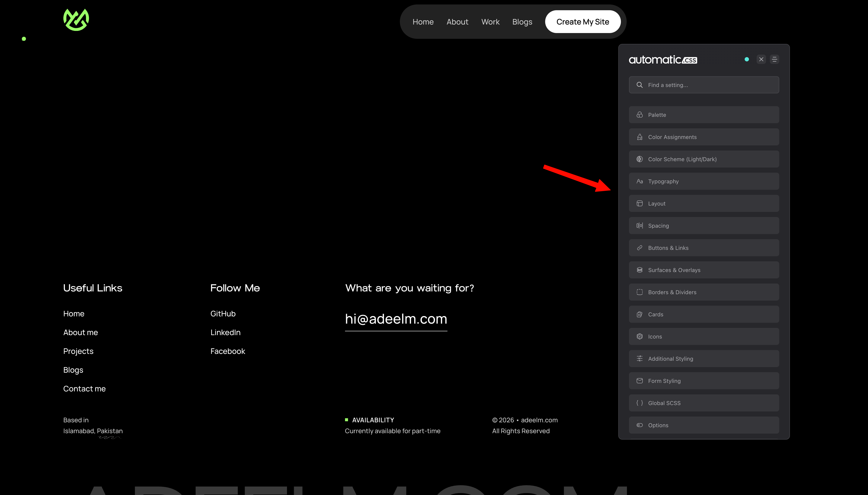Click the Palette icon in the panel
This screenshot has height=495, width=868.
point(640,115)
